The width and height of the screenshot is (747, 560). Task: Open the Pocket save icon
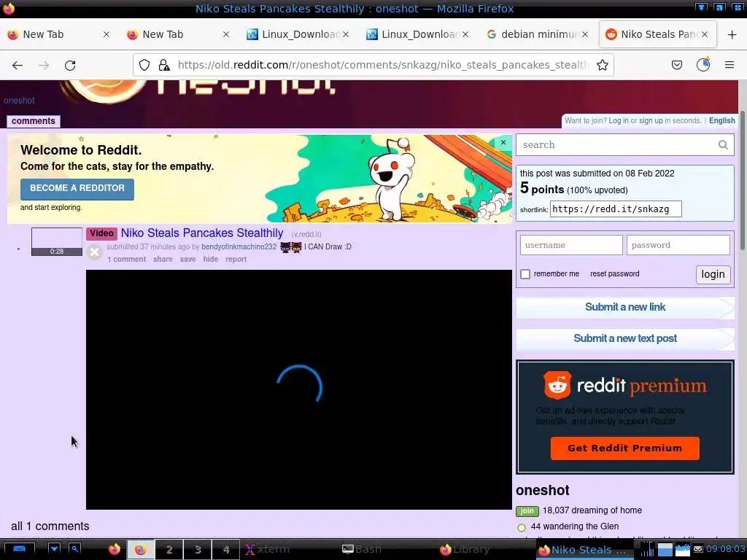point(676,65)
